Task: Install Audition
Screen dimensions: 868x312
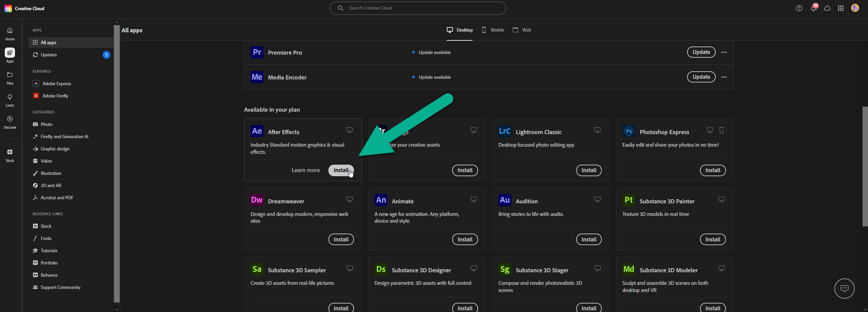Action: pyautogui.click(x=589, y=239)
